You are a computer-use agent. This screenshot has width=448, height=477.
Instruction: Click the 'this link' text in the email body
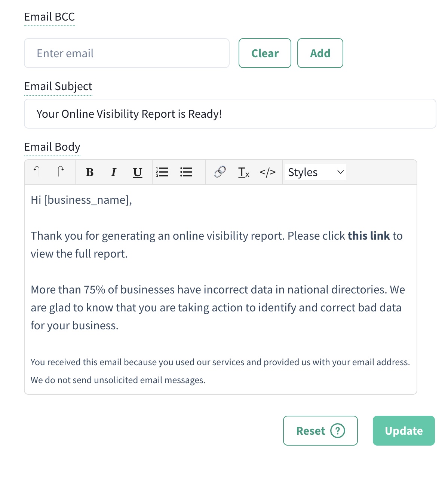pos(369,236)
